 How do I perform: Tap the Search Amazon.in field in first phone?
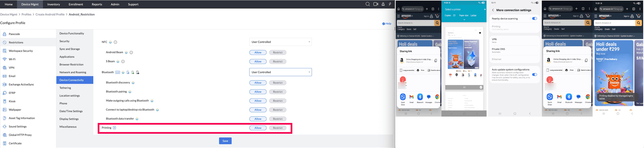coord(416,23)
